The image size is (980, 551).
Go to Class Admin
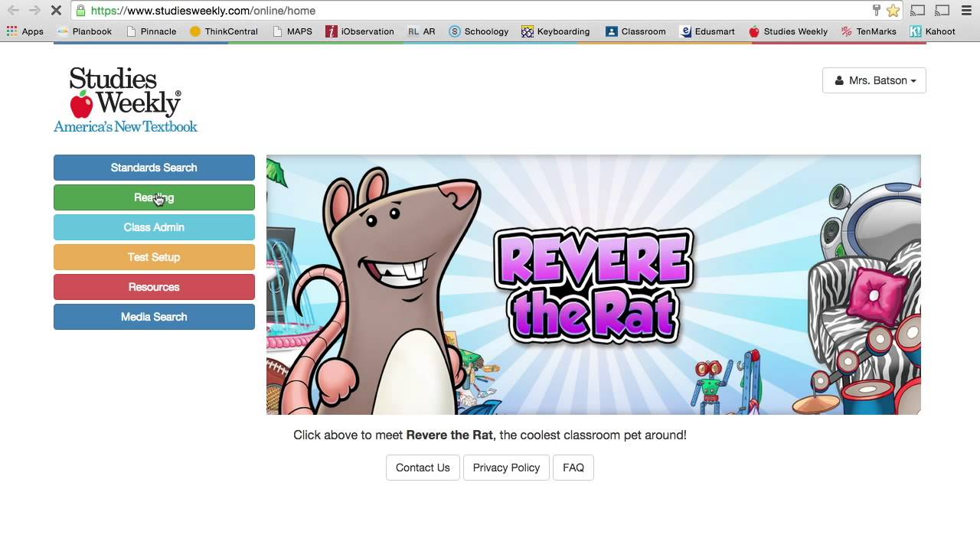[x=154, y=227]
